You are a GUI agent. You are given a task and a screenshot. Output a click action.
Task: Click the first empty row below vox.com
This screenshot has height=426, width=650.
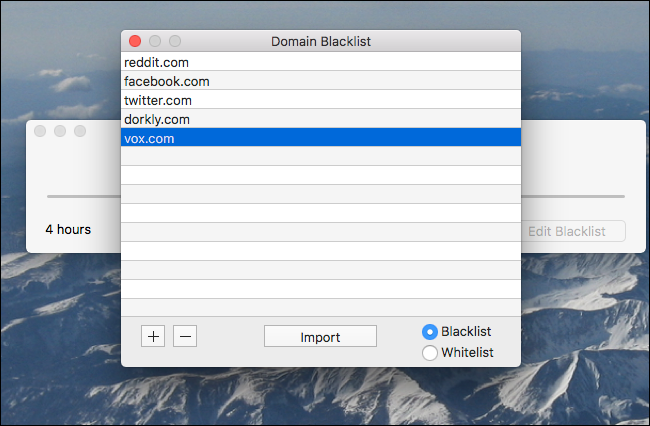point(321,156)
